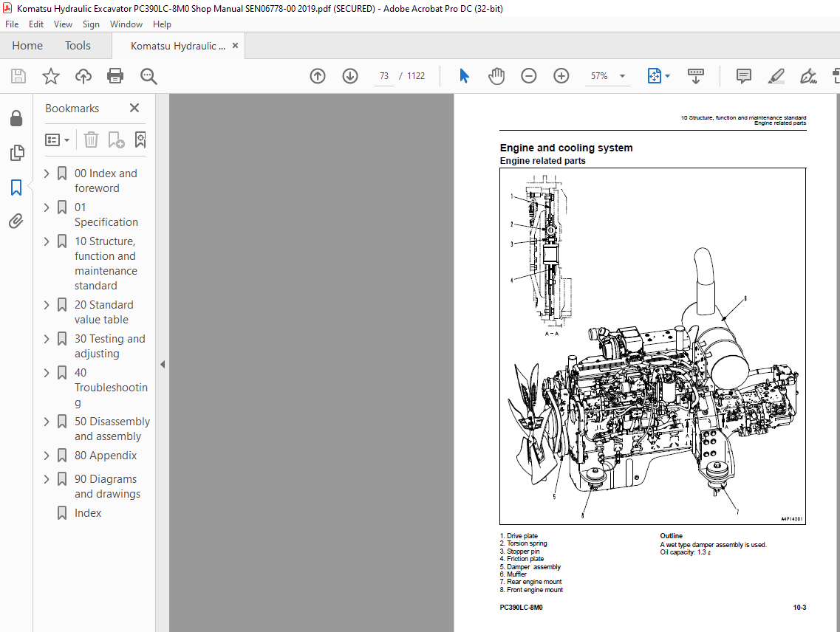This screenshot has width=840, height=632.
Task: Expand '80 Appendix' bookmark
Action: pos(47,456)
